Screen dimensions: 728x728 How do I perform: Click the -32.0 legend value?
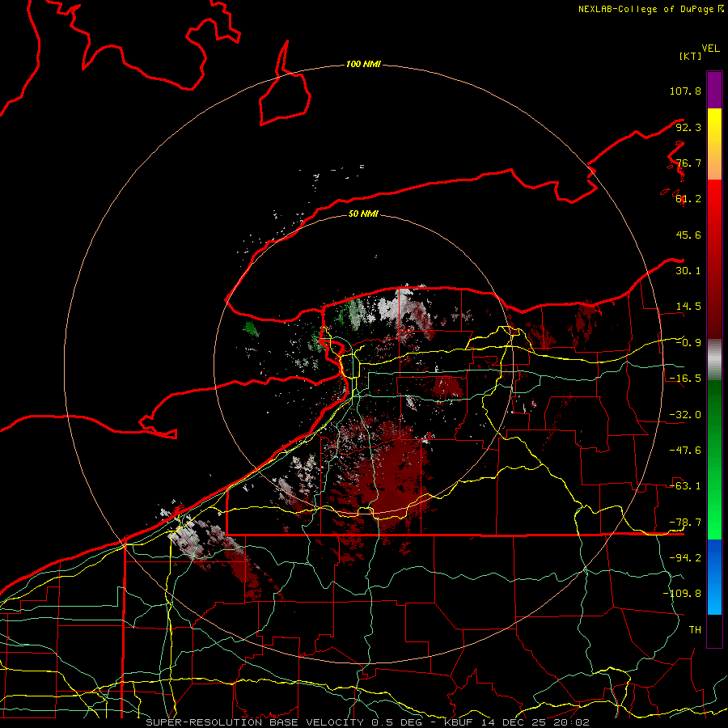coord(685,415)
